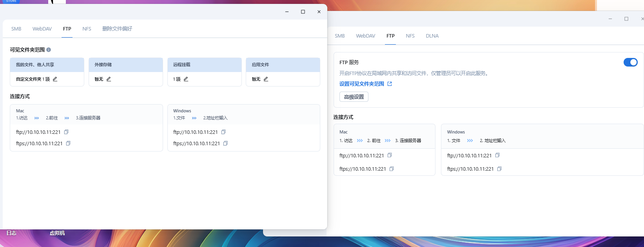Open WebDAV tab in left window
The height and width of the screenshot is (247, 644).
[42, 29]
